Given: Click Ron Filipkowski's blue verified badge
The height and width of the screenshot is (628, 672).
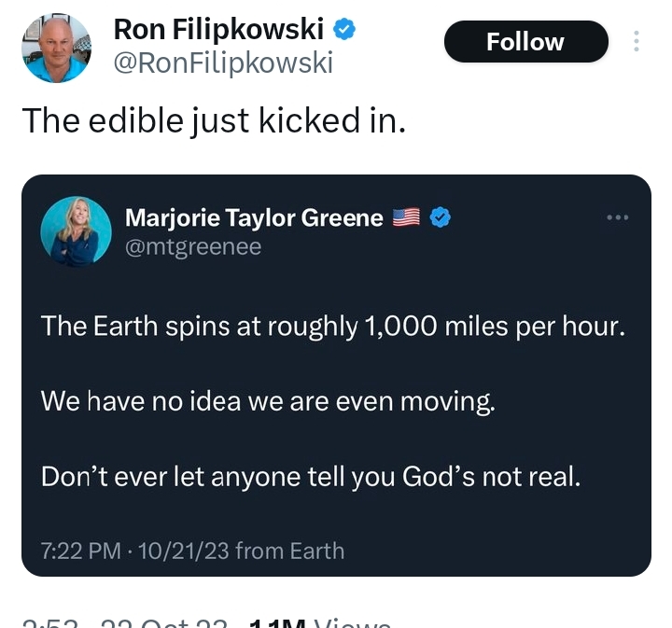Looking at the screenshot, I should pos(345,30).
